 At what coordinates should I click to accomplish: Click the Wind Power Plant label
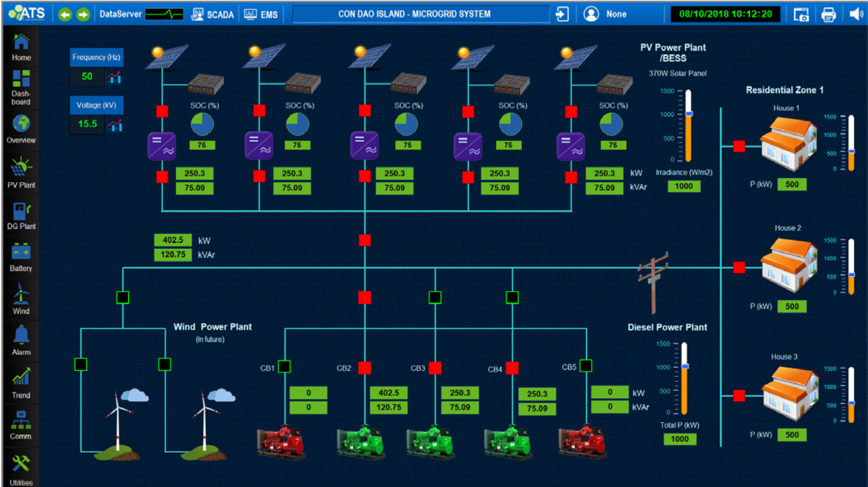tap(213, 327)
